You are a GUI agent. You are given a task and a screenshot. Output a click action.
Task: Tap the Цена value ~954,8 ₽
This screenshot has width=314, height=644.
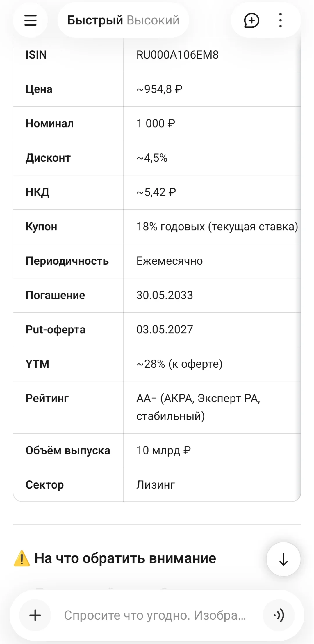pos(159,89)
